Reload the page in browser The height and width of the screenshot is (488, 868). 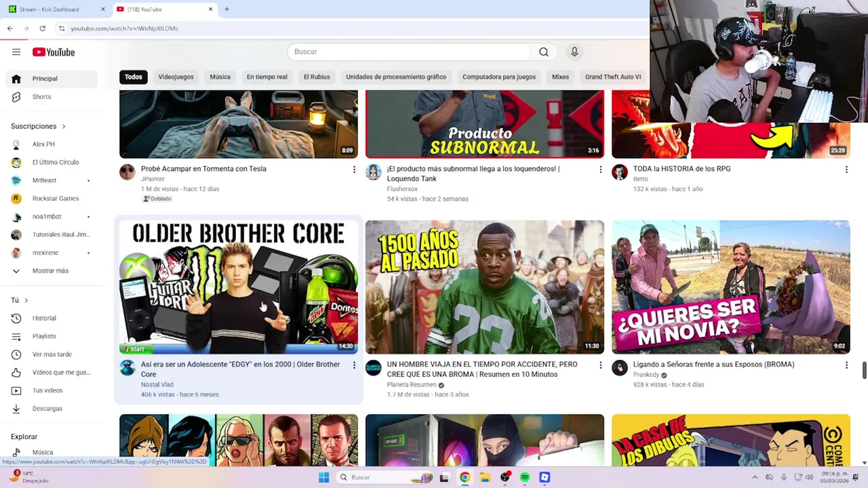click(x=42, y=28)
